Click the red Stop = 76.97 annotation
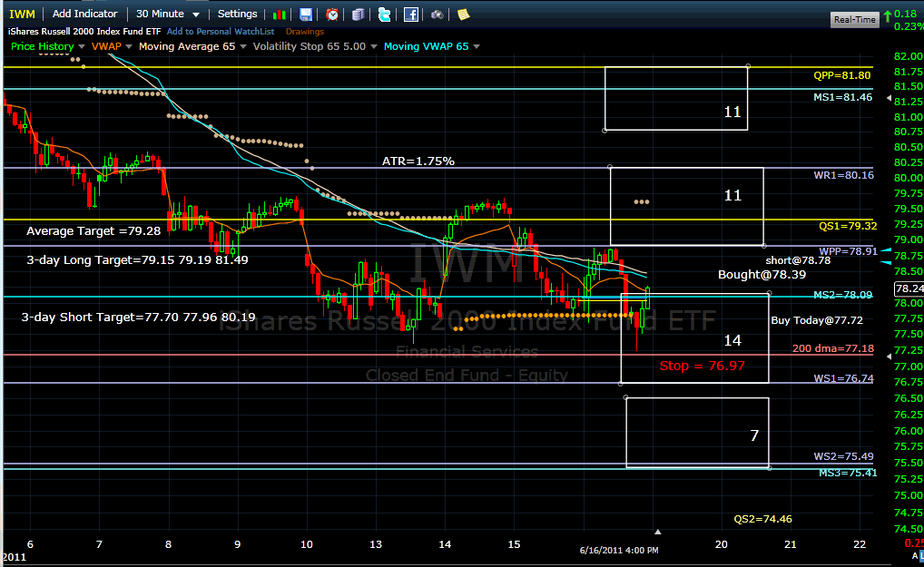This screenshot has height=567, width=924. (x=702, y=366)
